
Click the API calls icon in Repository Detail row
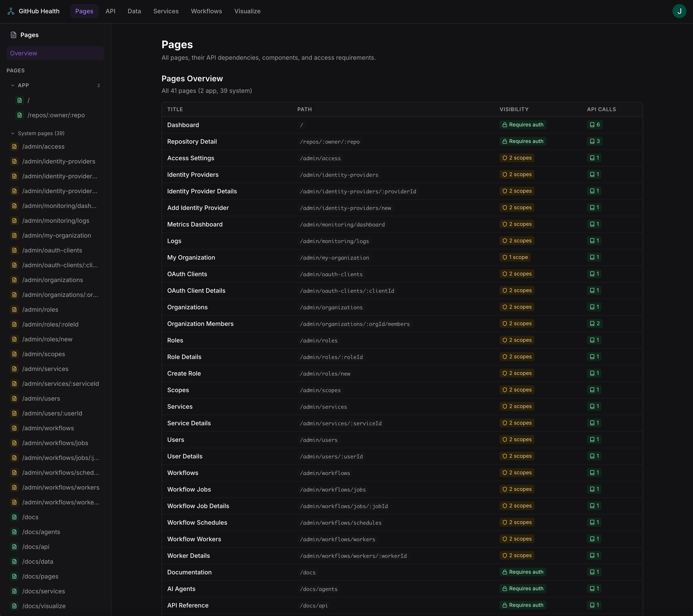click(x=592, y=141)
